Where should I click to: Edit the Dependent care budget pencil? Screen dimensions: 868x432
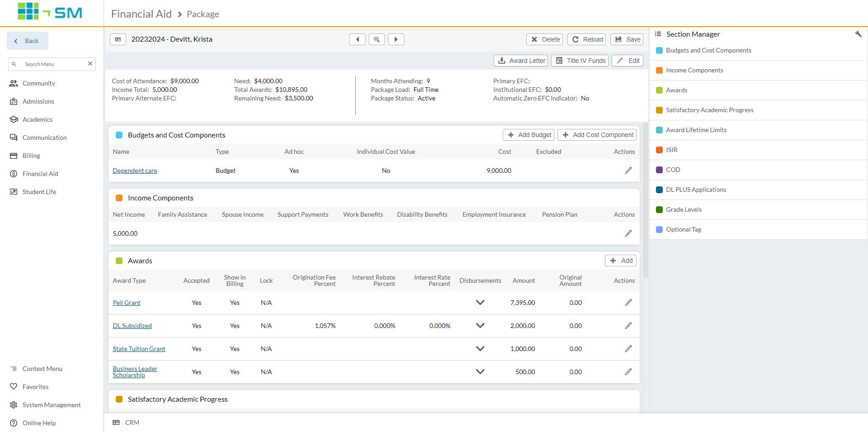pos(628,171)
